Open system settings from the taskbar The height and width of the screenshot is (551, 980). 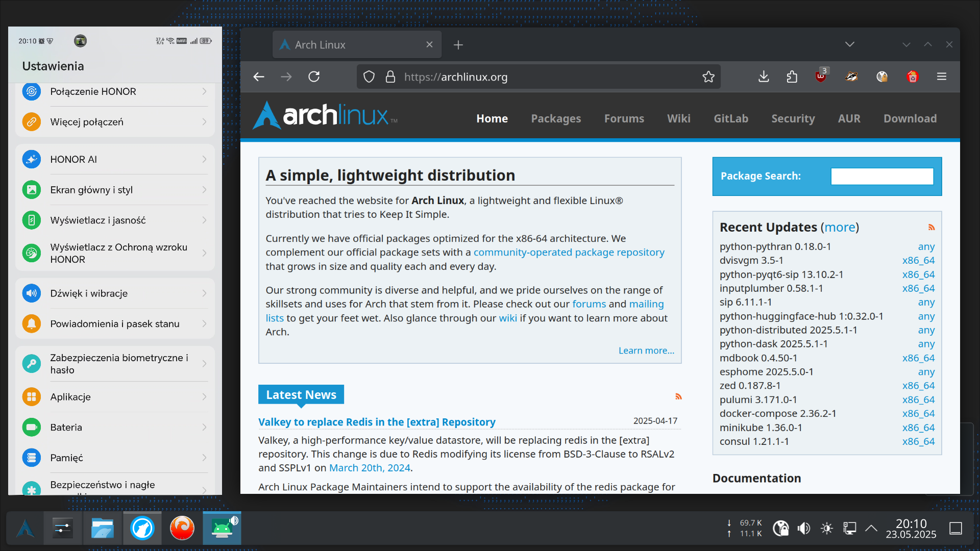click(x=62, y=529)
